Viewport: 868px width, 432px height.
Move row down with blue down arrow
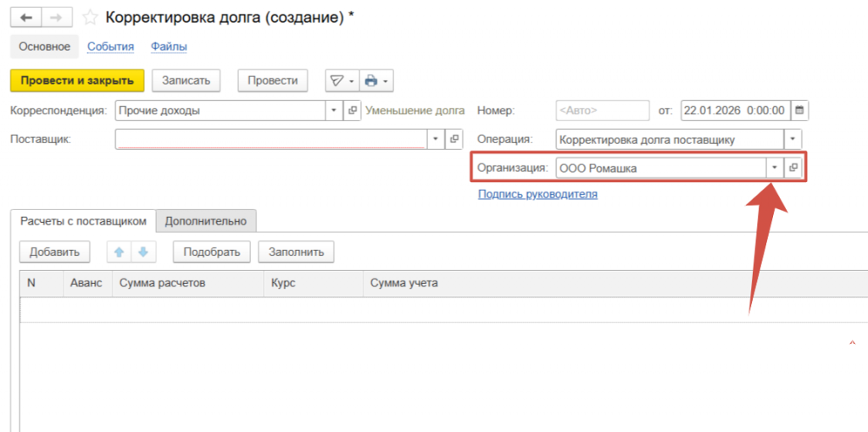point(143,252)
